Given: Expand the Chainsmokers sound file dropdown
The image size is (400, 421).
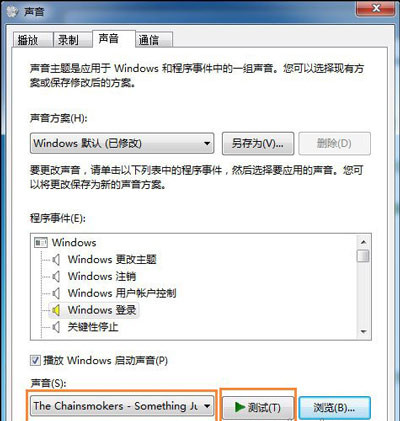Looking at the screenshot, I should click(x=122, y=406).
